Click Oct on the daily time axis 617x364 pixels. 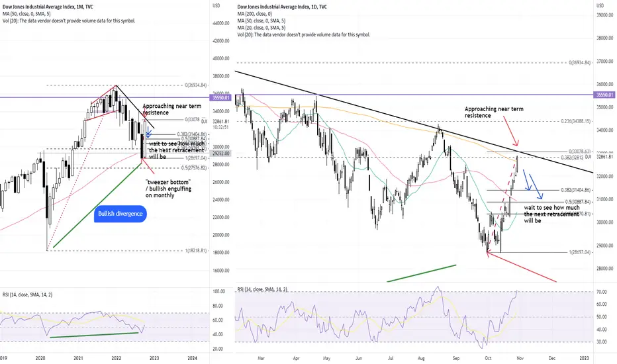tap(488, 359)
